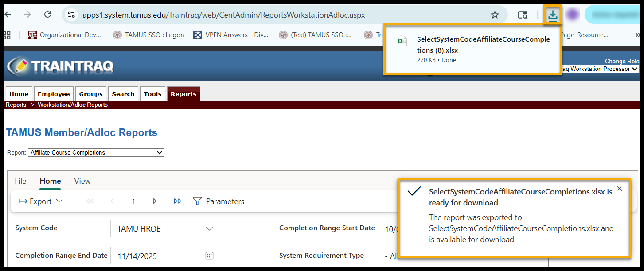
Task: Switch to the Employee tab
Action: 54,94
